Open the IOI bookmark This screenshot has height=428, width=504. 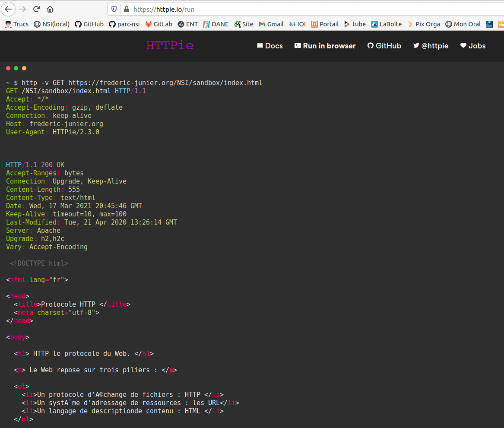[298, 24]
